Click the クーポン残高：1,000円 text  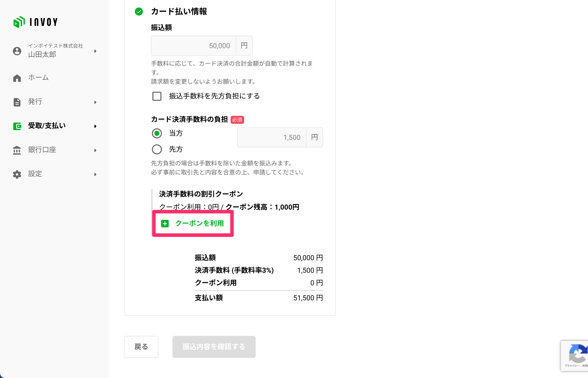(262, 207)
